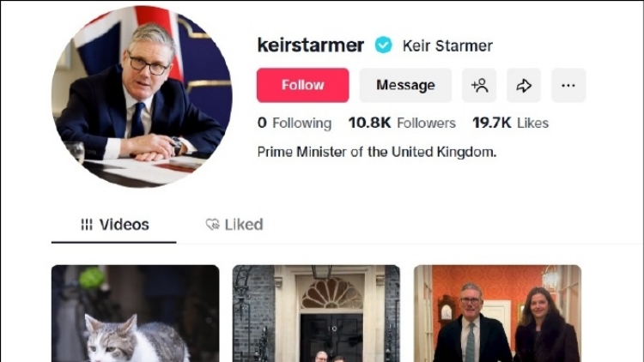Switch to the Videos tab
This screenshot has width=644, height=362.
pos(115,225)
